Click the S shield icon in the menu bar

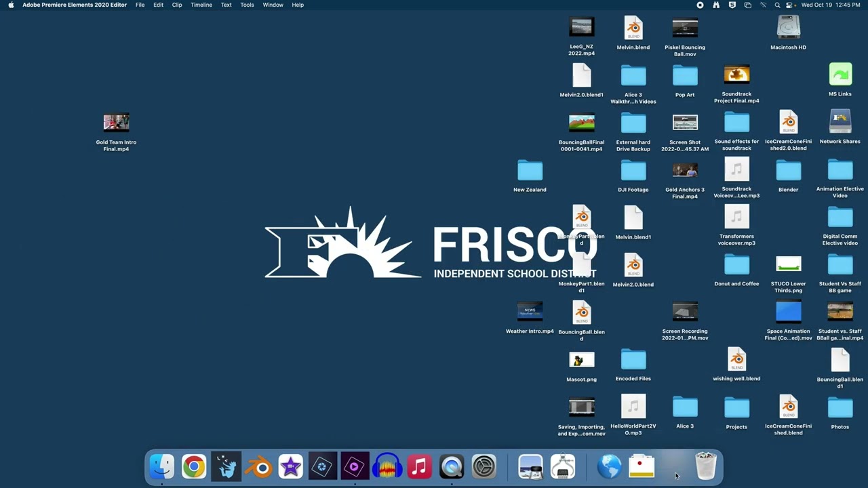coord(732,5)
